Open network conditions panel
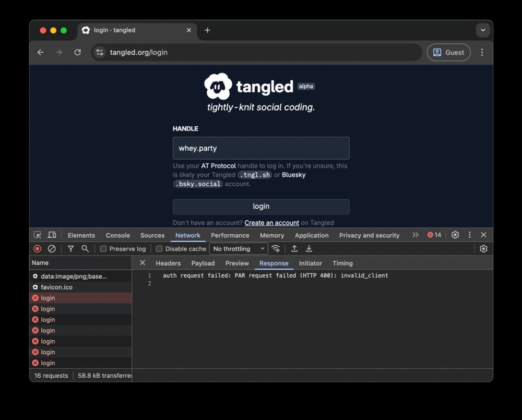 276,249
